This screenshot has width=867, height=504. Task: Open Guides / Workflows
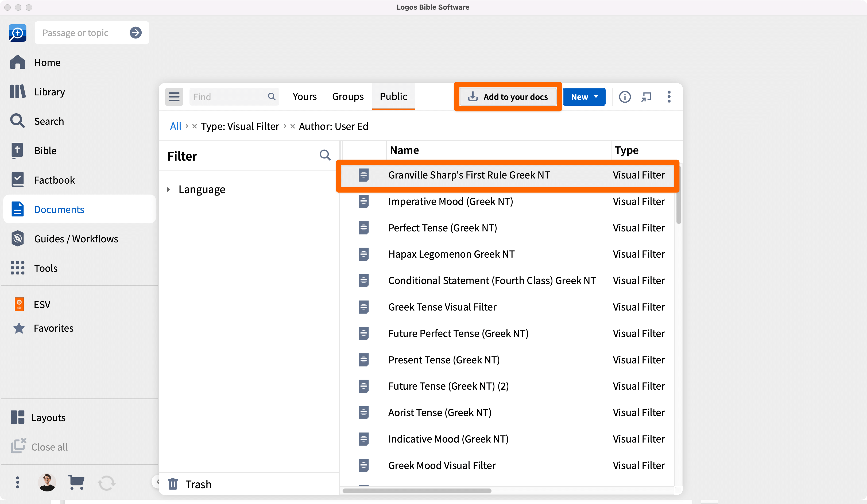(x=76, y=238)
